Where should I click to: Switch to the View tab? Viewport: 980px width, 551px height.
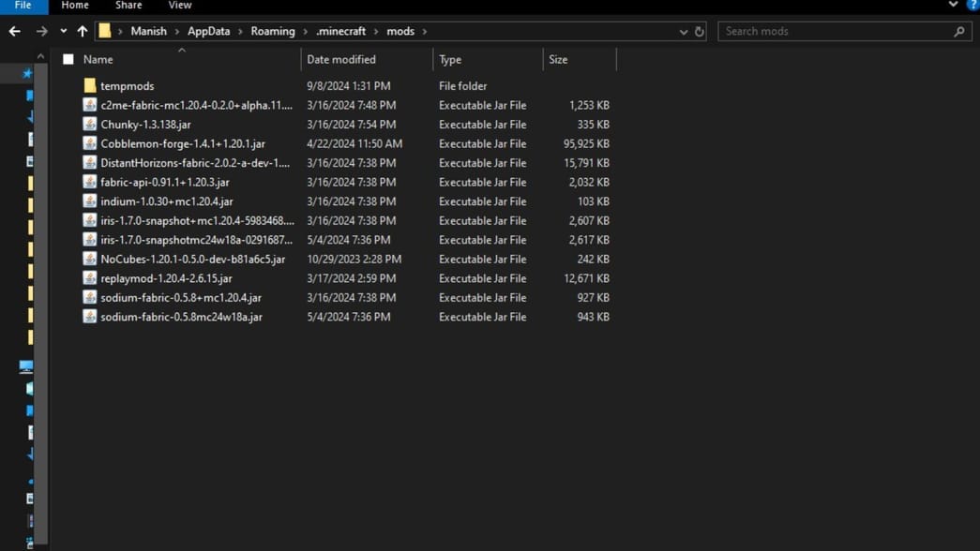(179, 5)
